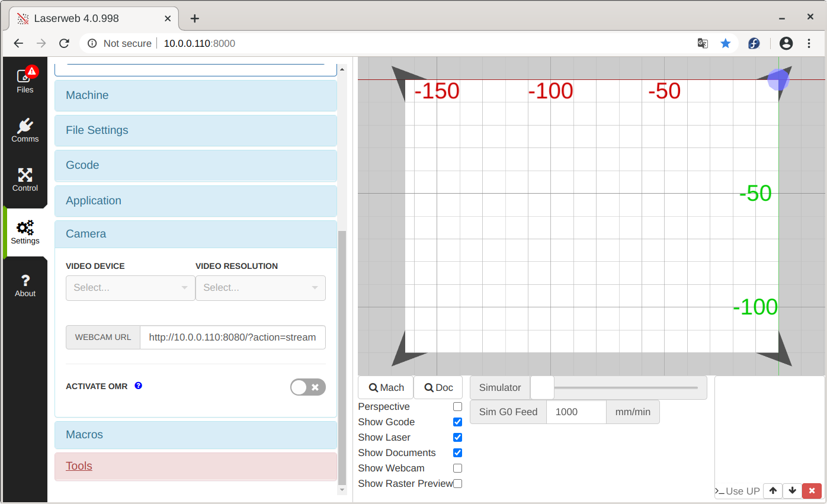Uncheck Show Gcode
Image resolution: width=827 pixels, height=504 pixels.
[457, 422]
